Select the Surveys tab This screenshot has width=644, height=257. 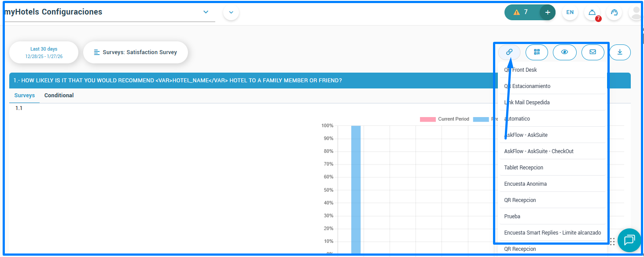pos(24,95)
